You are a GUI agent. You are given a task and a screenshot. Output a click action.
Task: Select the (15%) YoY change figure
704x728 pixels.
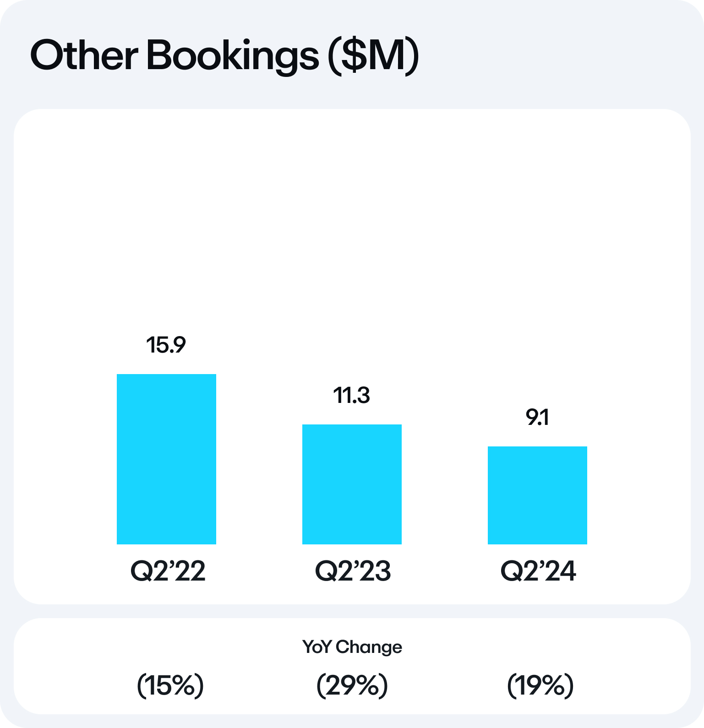tap(170, 685)
